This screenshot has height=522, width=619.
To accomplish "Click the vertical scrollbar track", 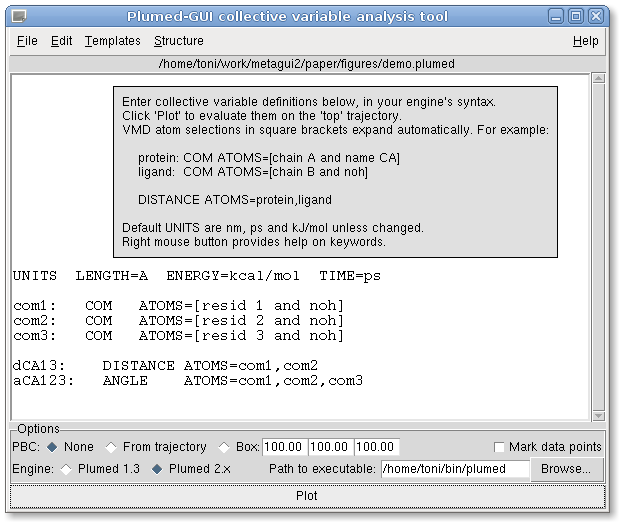I will tap(598, 247).
